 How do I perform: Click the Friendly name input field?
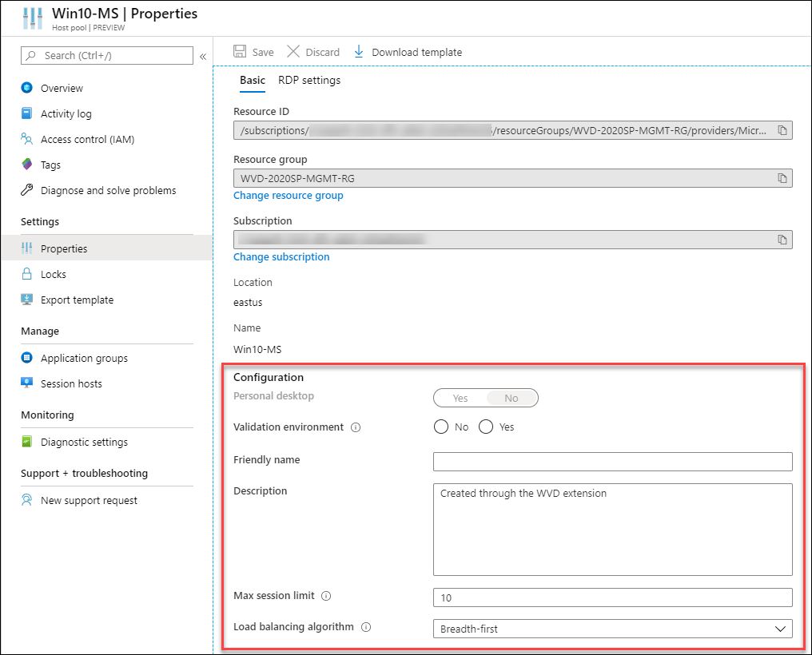click(x=613, y=462)
